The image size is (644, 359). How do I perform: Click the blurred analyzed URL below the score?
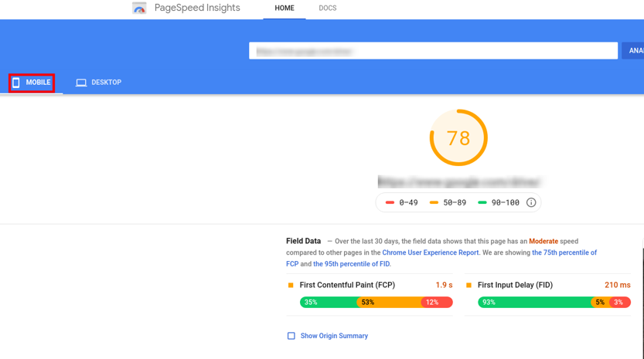pos(458,181)
